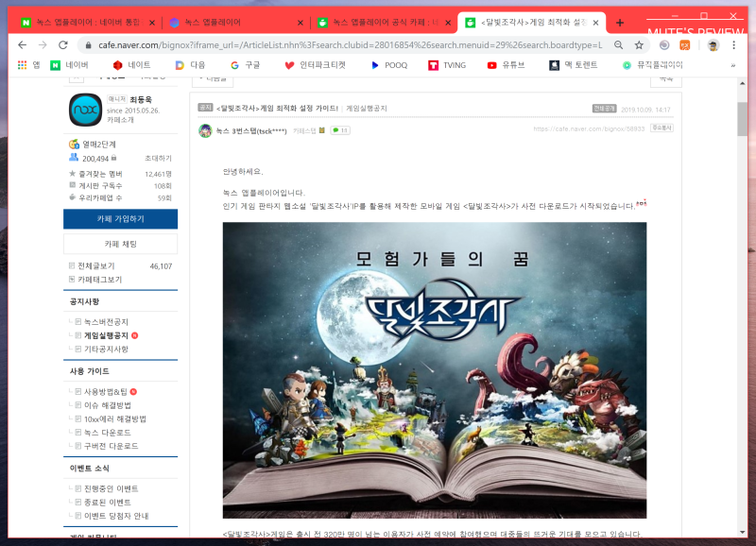The image size is (756, 546).
Task: Go back to the previous page
Action: click(x=22, y=44)
